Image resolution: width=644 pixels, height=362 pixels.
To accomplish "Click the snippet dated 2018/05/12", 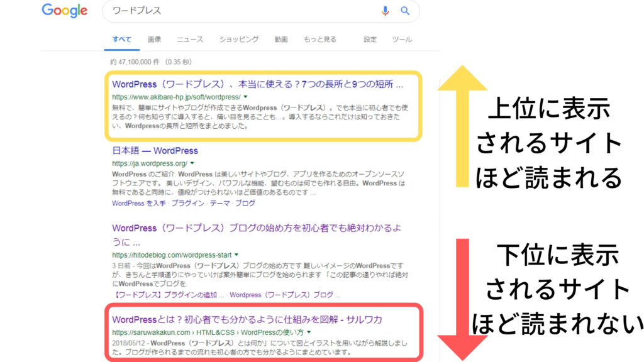I will click(260, 348).
